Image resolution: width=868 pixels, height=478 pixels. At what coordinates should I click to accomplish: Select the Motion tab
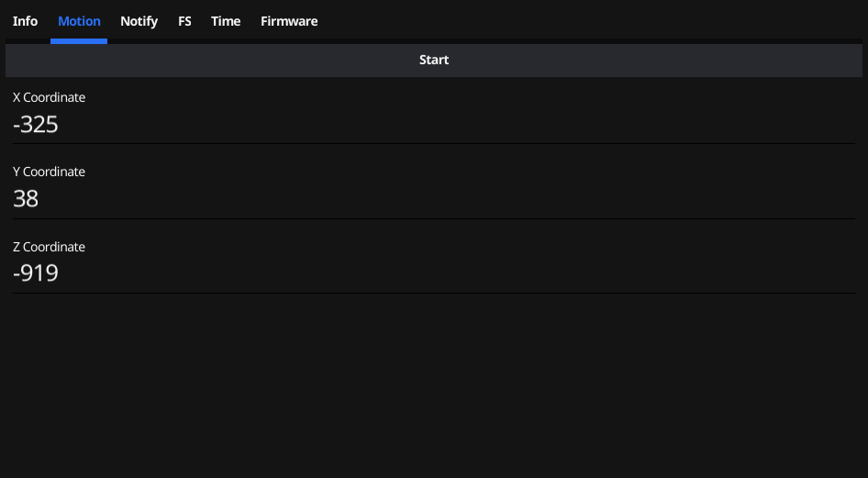(x=79, y=21)
